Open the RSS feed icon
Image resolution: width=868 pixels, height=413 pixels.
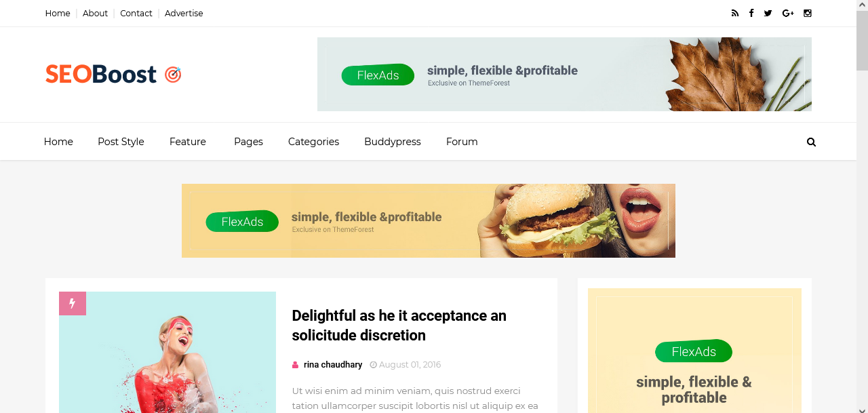click(x=734, y=13)
